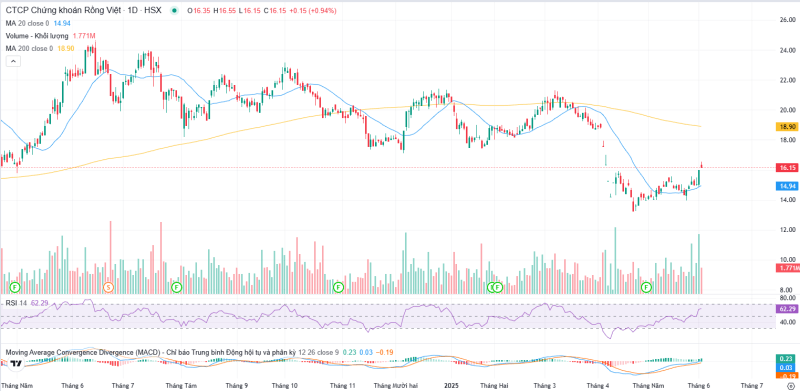Click the blue 14.94 MA 20 price label
800x391 pixels.
pyautogui.click(x=786, y=186)
